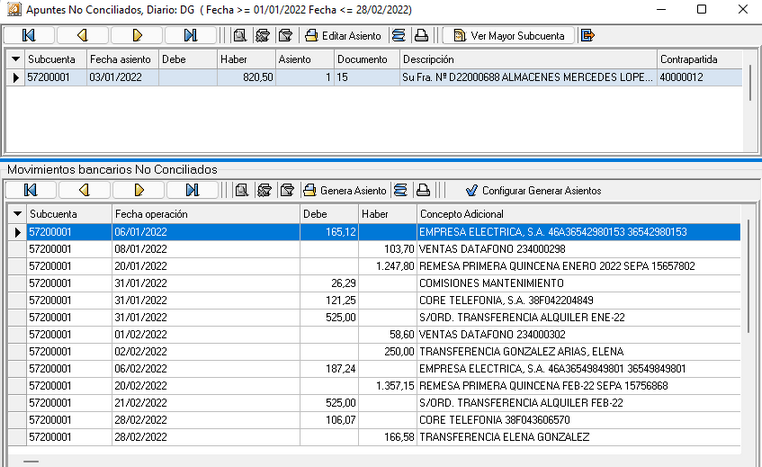
Task: Print the Apuntes No Conciliados list
Action: (421, 35)
